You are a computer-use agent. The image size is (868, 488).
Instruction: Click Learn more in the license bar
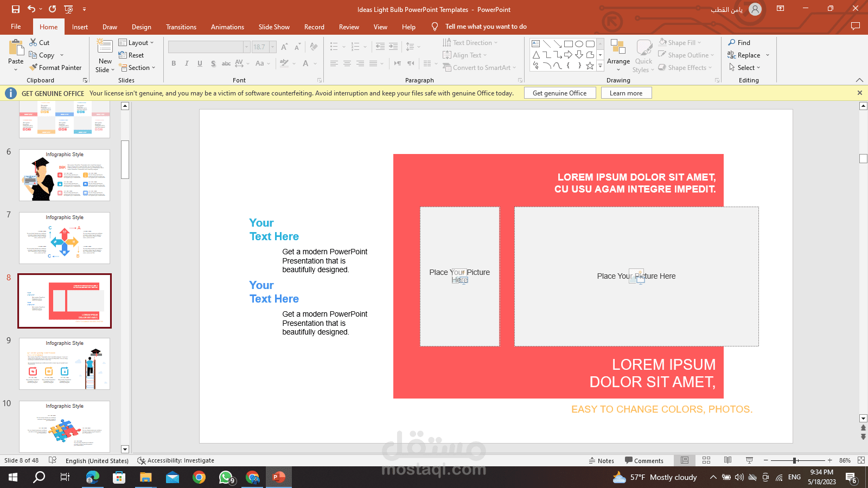pyautogui.click(x=626, y=93)
